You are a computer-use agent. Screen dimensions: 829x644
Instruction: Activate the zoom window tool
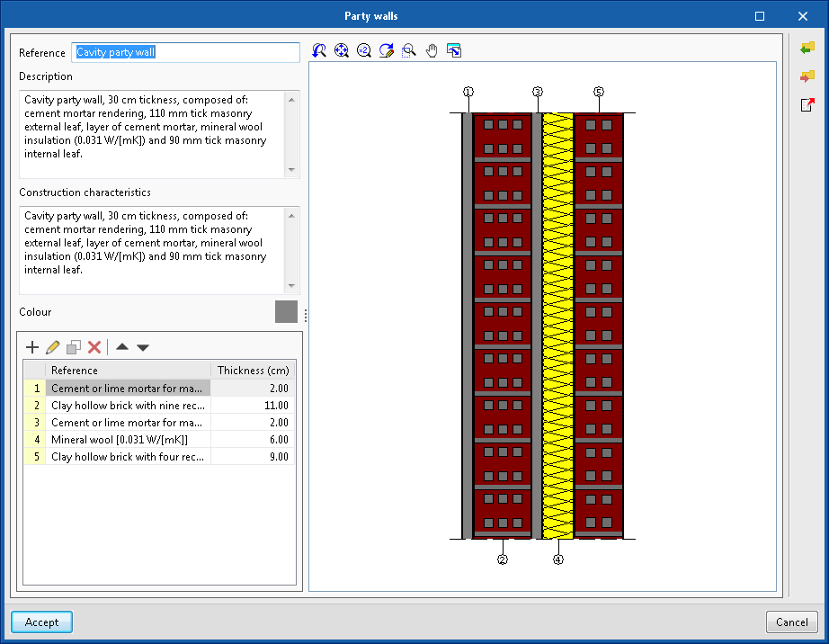409,51
